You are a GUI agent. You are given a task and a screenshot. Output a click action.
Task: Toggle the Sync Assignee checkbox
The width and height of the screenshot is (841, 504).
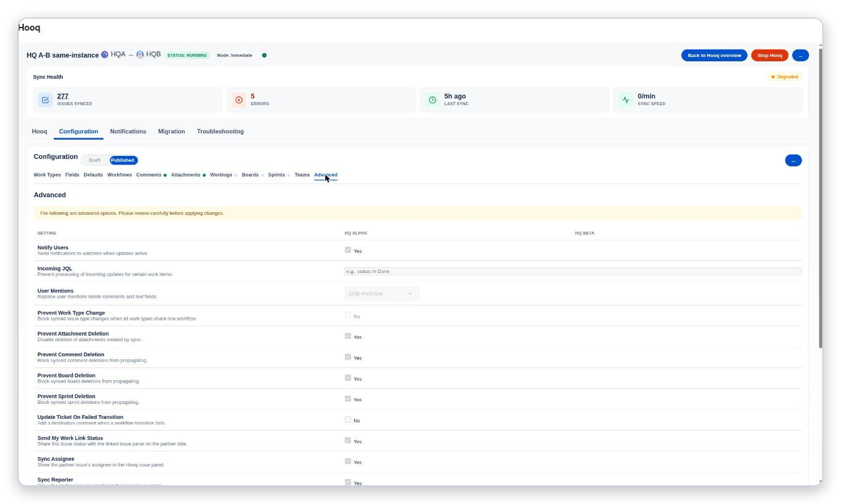coord(348,461)
